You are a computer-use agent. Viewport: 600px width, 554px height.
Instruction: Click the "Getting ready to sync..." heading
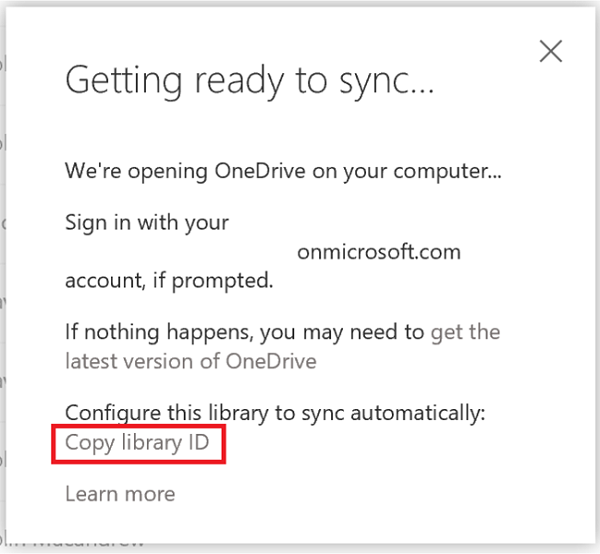click(x=249, y=81)
